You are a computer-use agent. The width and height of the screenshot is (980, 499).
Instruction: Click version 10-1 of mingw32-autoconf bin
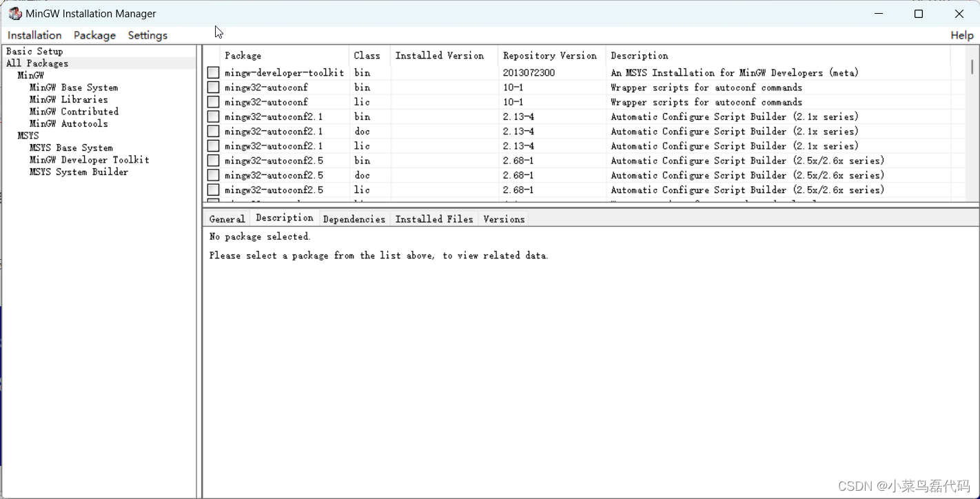[x=513, y=88]
